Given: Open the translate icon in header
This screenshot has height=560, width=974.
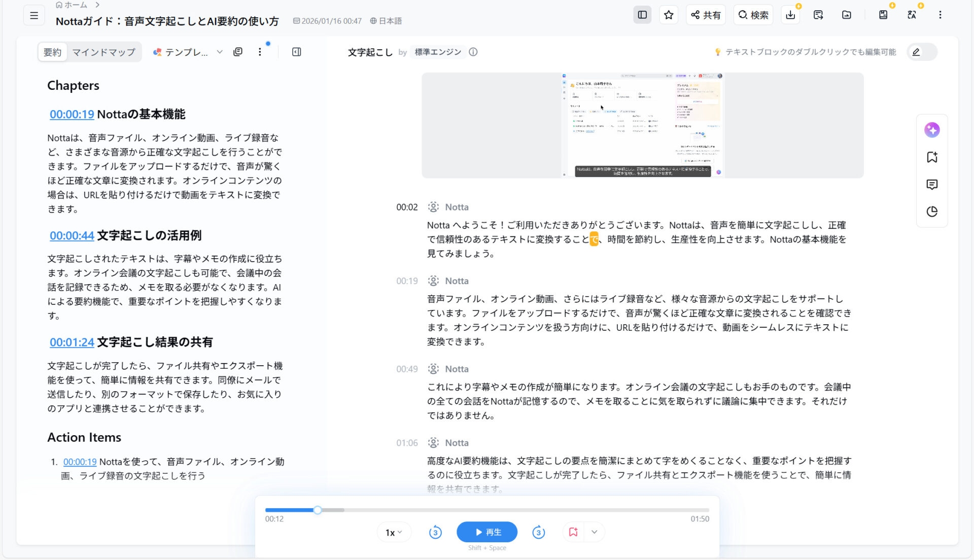Looking at the screenshot, I should (x=912, y=15).
